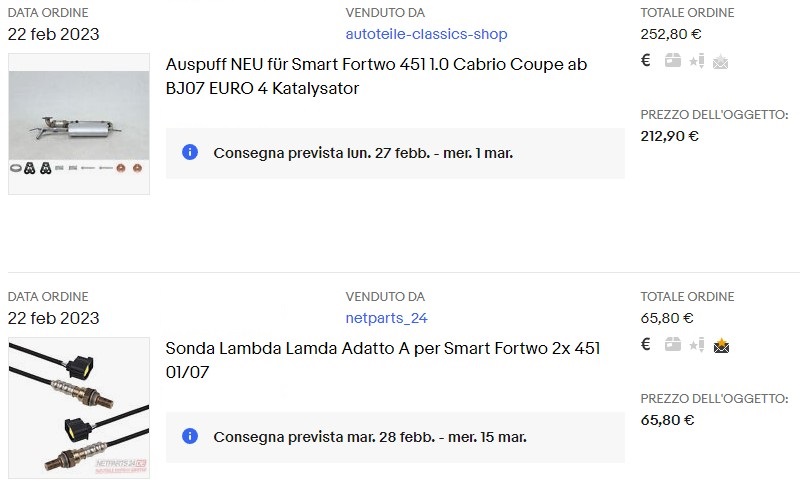Open the autoteile-classics-shop seller link
The width and height of the screenshot is (800, 492).
click(427, 34)
